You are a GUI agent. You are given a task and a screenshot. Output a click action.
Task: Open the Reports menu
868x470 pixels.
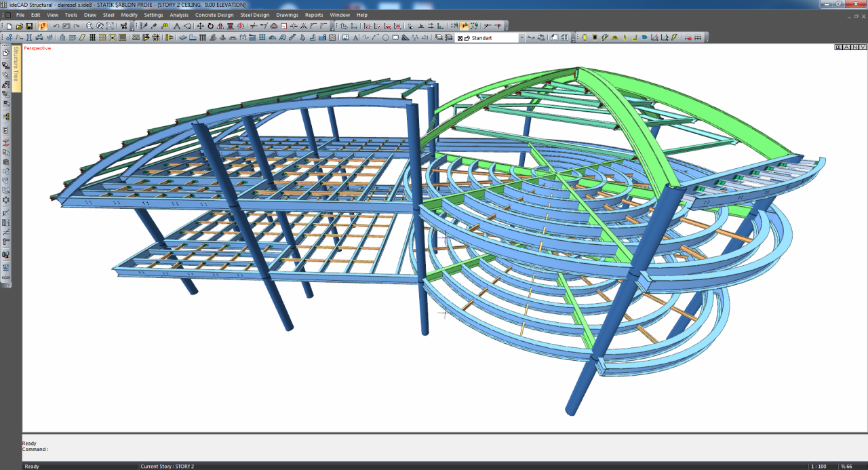click(314, 15)
